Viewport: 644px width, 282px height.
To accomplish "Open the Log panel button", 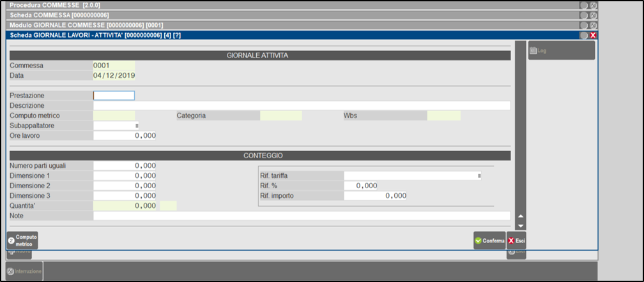I will (561, 50).
